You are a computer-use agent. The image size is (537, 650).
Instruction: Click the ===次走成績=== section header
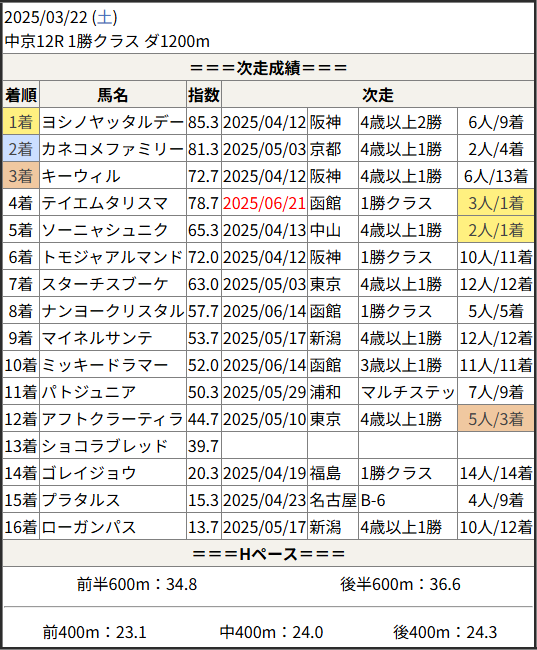[x=268, y=68]
